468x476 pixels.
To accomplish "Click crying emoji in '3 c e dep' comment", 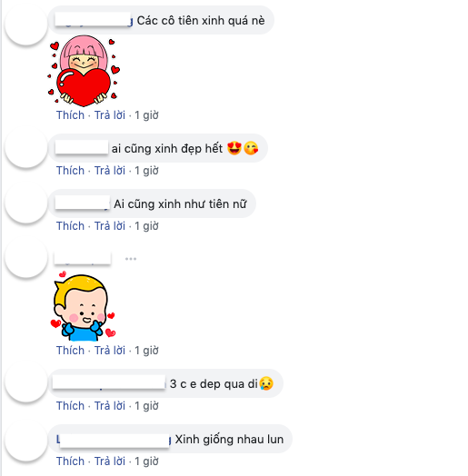I will [x=266, y=383].
